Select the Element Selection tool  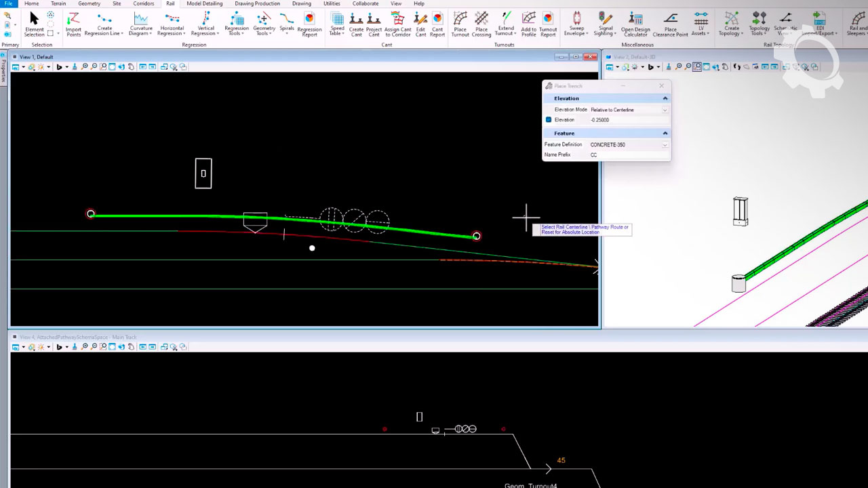coord(34,24)
